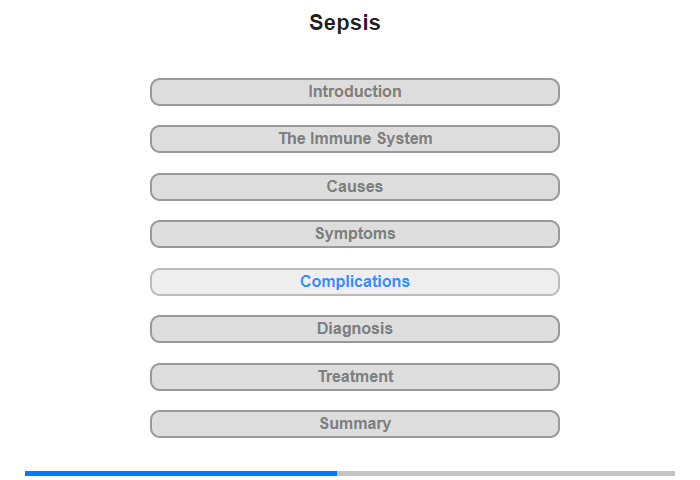
Task: Navigate to the Diagnosis section
Action: 355,329
